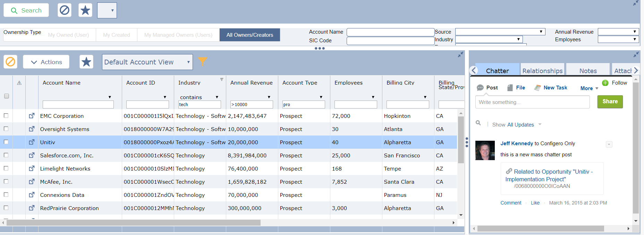Switch to the Chatter tab
This screenshot has height=235, width=644.
[497, 70]
